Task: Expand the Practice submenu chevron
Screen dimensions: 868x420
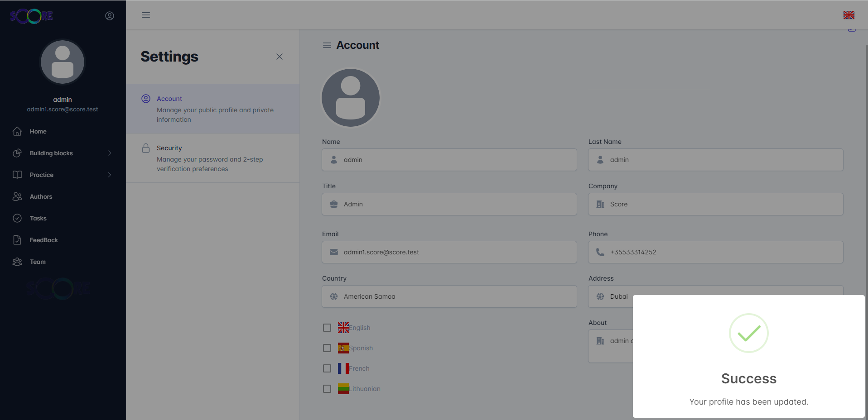Action: click(110, 175)
